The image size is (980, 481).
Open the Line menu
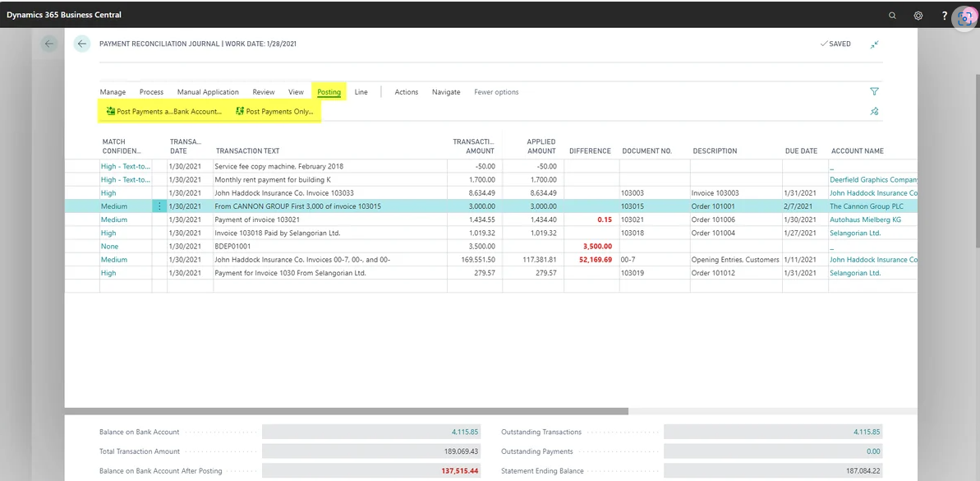pos(361,92)
